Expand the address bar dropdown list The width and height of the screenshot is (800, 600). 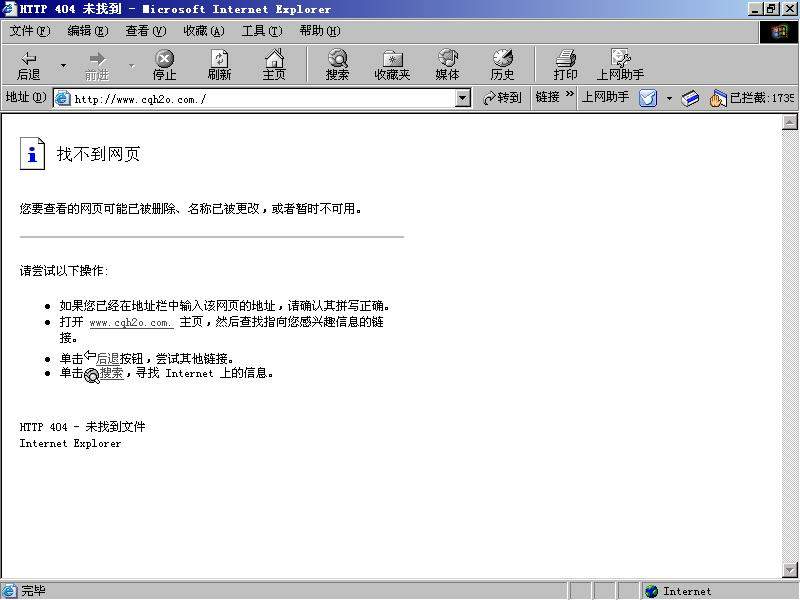(463, 98)
